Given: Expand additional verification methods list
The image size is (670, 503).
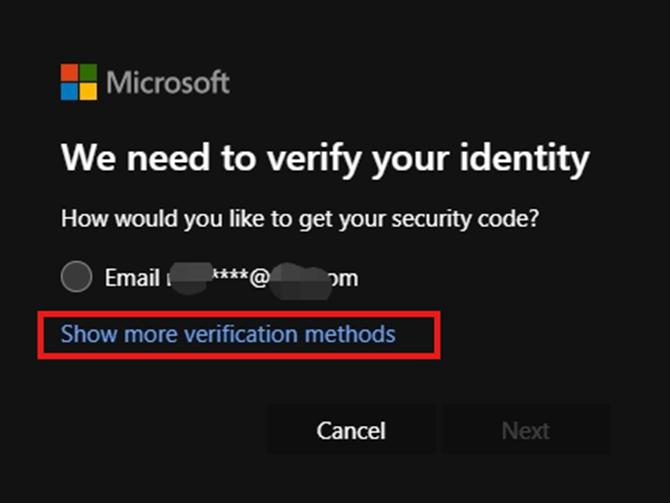Looking at the screenshot, I should pyautogui.click(x=228, y=334).
